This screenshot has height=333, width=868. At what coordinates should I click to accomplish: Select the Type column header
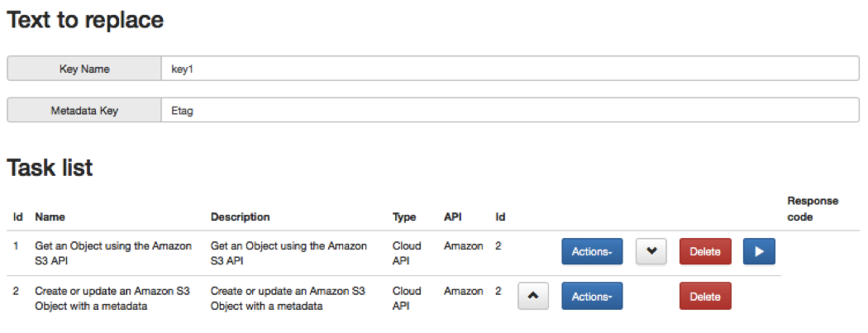coord(404,216)
